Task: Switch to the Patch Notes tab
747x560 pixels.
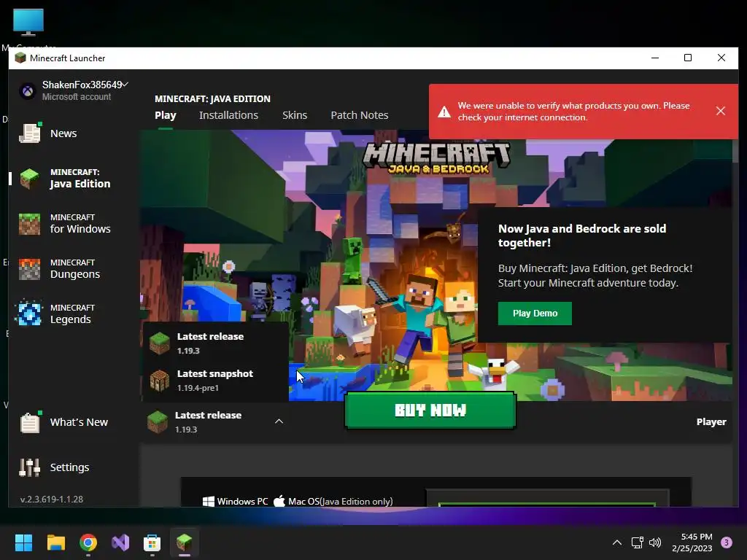Action: [x=360, y=115]
